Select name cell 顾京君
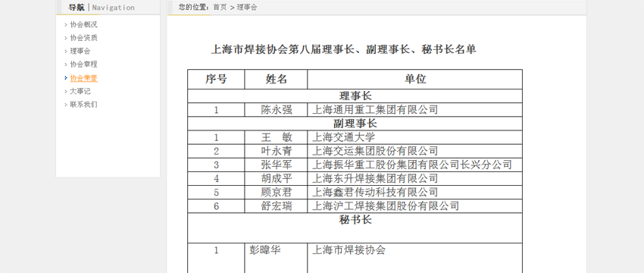This screenshot has height=273, width=644. click(x=276, y=192)
